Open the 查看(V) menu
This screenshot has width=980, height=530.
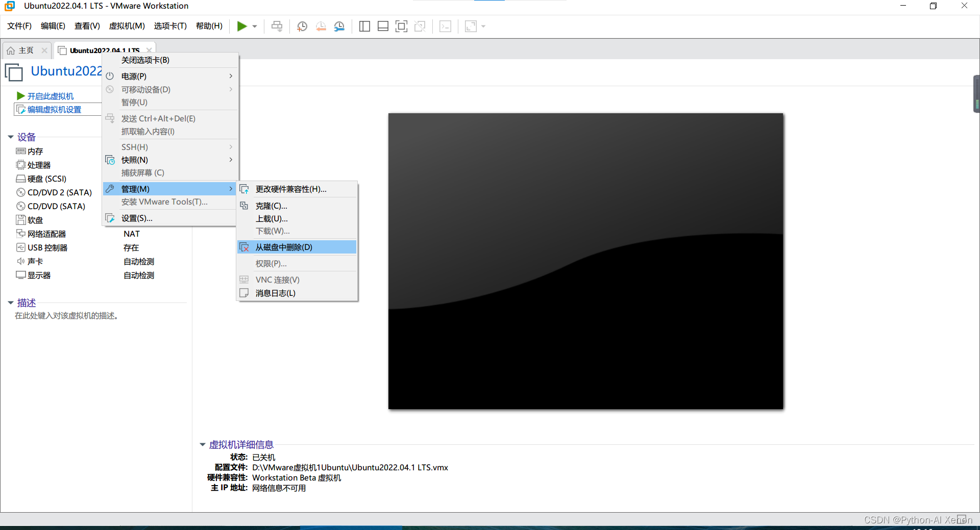[87, 26]
